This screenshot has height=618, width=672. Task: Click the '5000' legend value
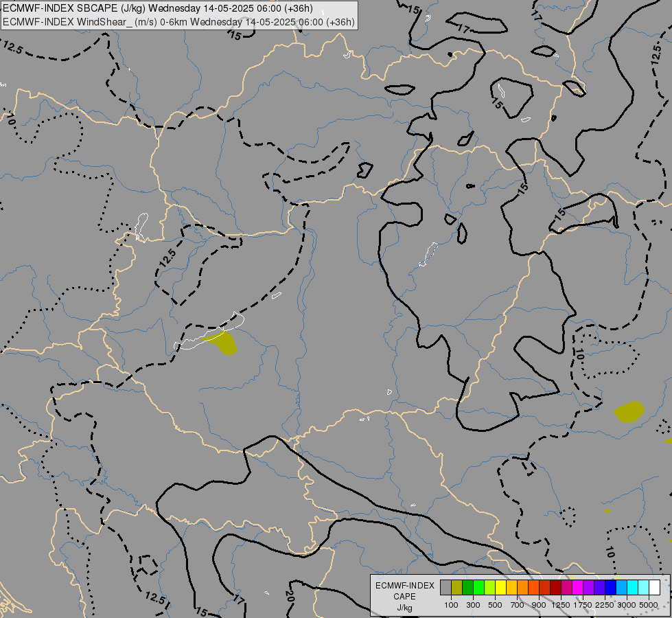coord(649,605)
